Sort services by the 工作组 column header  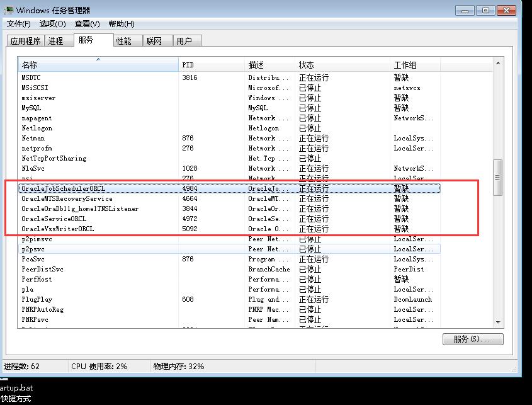click(x=416, y=64)
